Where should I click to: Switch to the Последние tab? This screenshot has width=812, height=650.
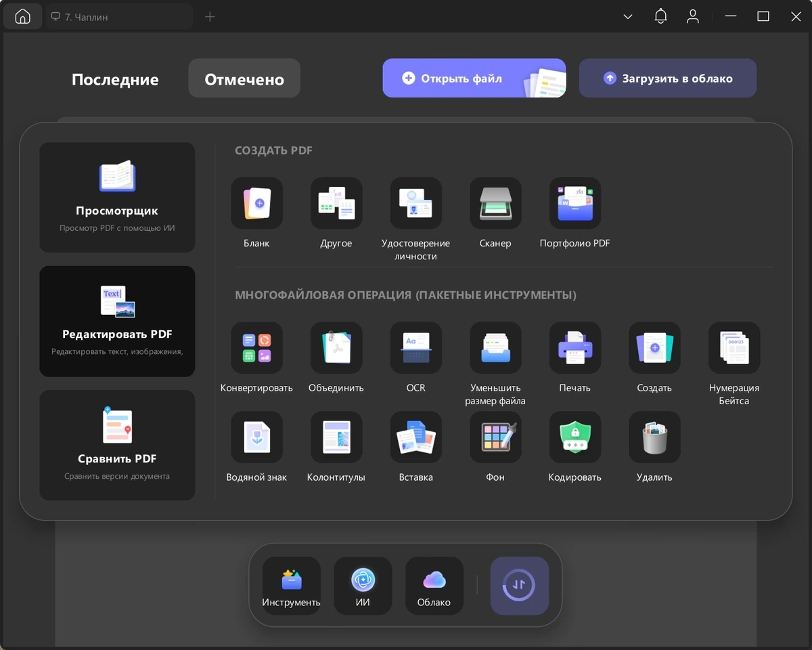tap(115, 79)
